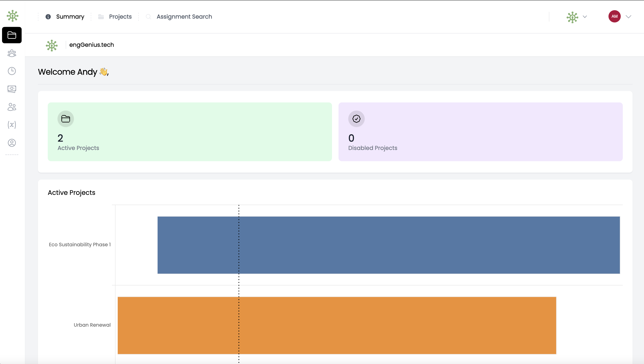Click the green logo at top-left corner
The image size is (644, 364).
12,16
